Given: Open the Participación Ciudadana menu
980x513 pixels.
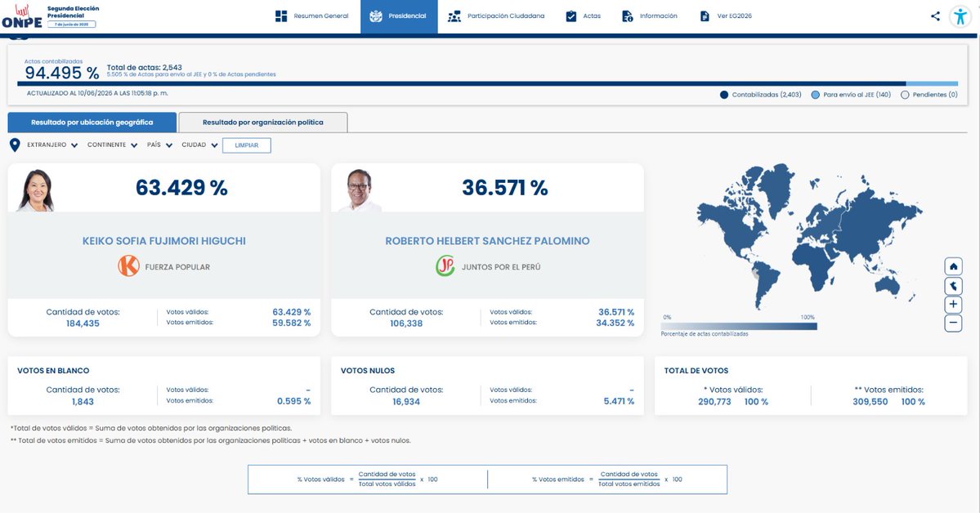Looking at the screenshot, I should (496, 16).
